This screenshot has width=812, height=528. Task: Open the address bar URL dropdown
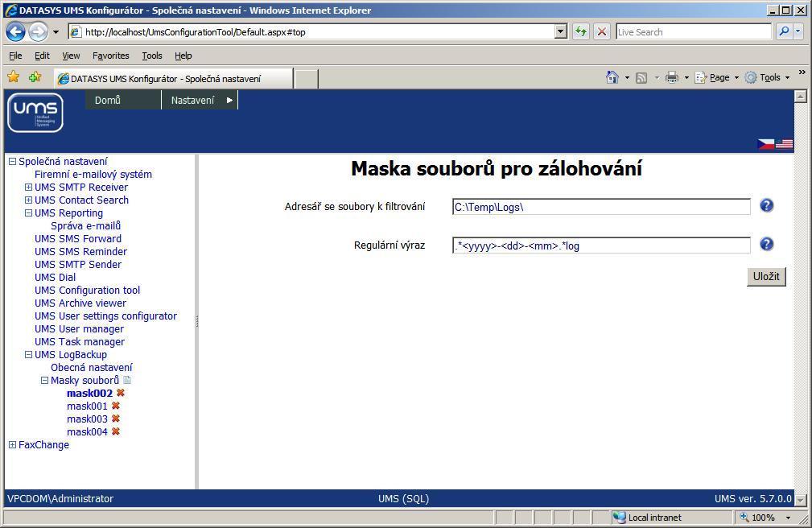point(560,32)
